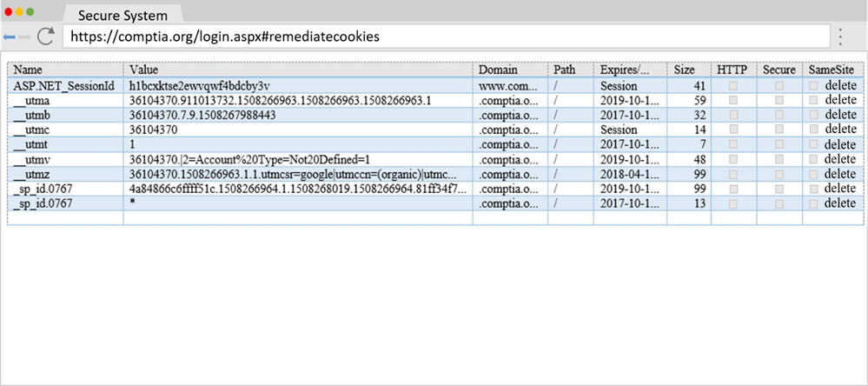The width and height of the screenshot is (868, 386).
Task: Enable Secure checkbox on __utmt row
Action: (779, 144)
